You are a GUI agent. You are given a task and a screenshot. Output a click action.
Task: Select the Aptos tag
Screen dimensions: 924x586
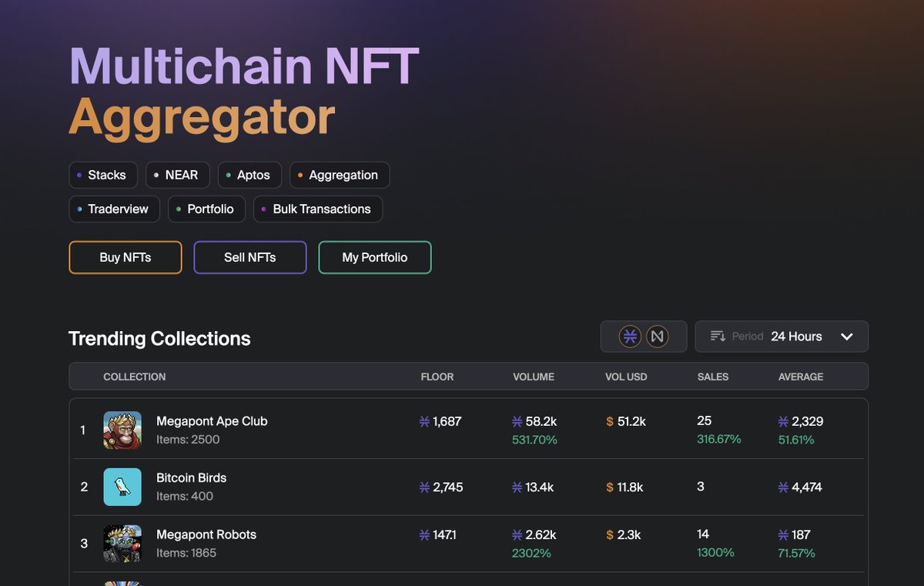click(249, 175)
